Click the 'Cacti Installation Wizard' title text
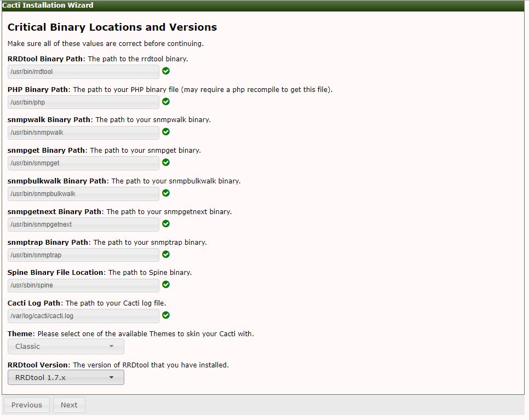 tap(48, 5)
